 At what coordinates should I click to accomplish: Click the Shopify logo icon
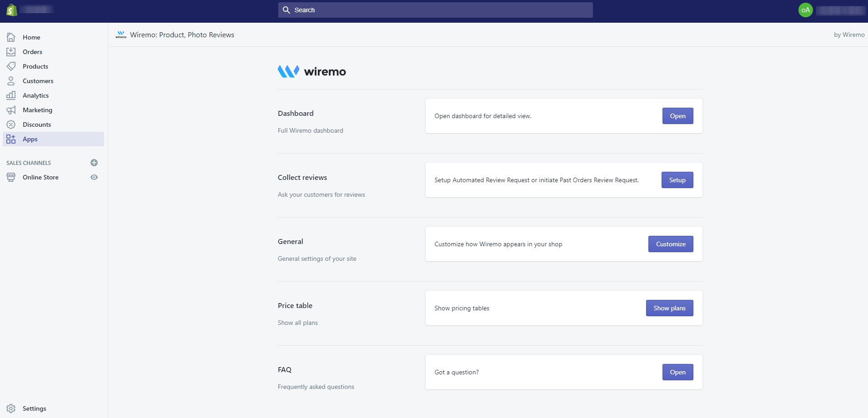pos(12,10)
